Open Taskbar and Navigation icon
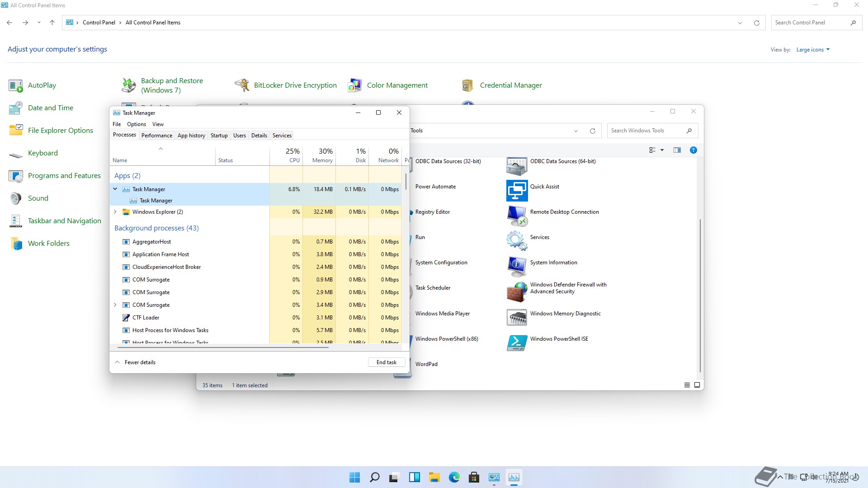Screen dimensions: 868x488 coord(16,221)
